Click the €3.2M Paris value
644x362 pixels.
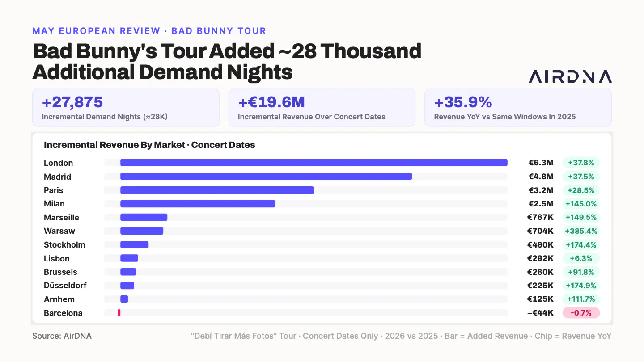541,190
